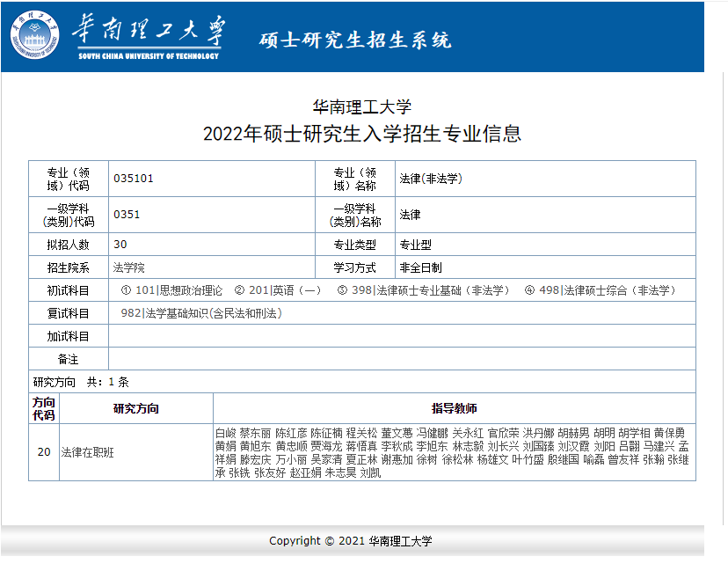Click the 备注 row label
728x571 pixels.
click(x=68, y=359)
